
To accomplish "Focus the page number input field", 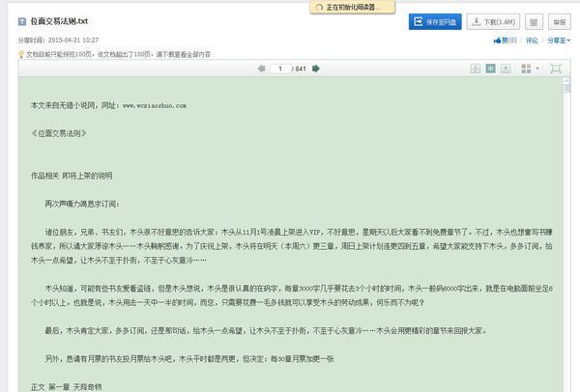I will pyautogui.click(x=280, y=69).
